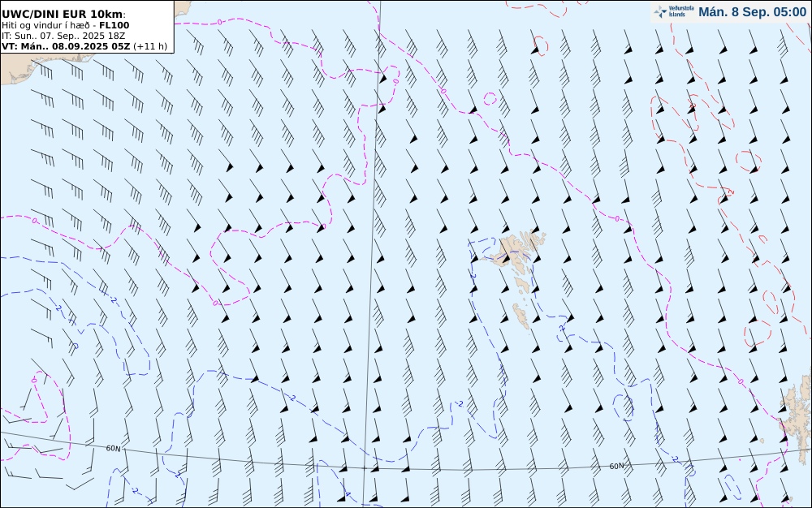Click the right '60N' latitude label
The width and height of the screenshot is (812, 508).
pyautogui.click(x=616, y=466)
